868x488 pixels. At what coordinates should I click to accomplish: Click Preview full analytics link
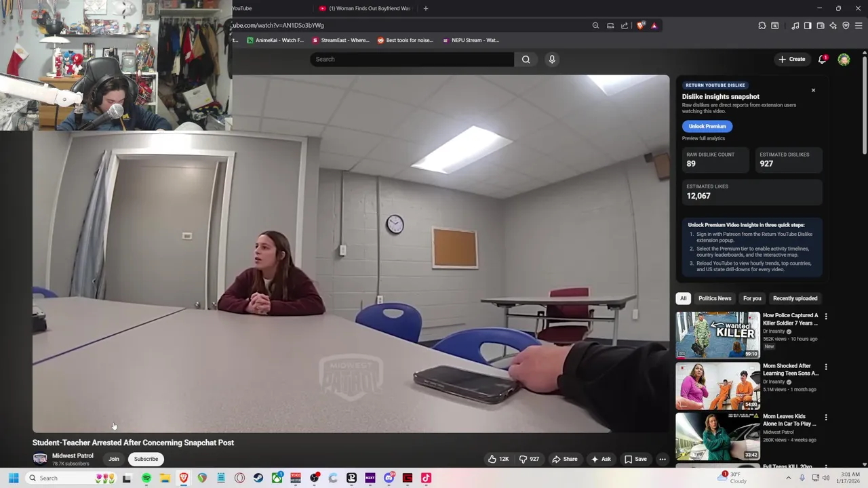(703, 138)
